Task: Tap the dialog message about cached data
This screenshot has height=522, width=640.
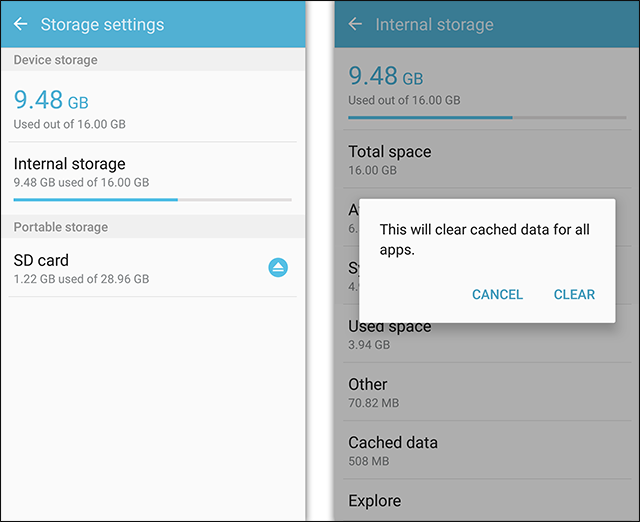Action: click(484, 239)
